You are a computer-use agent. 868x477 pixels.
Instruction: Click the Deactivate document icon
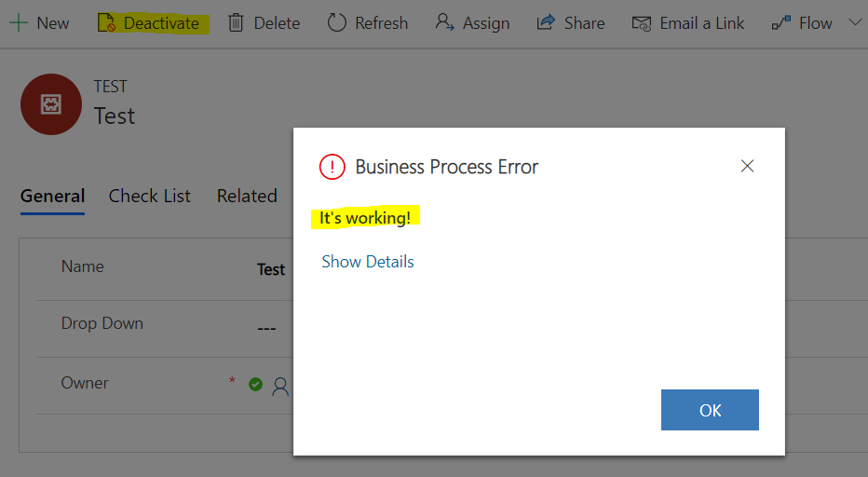point(106,22)
